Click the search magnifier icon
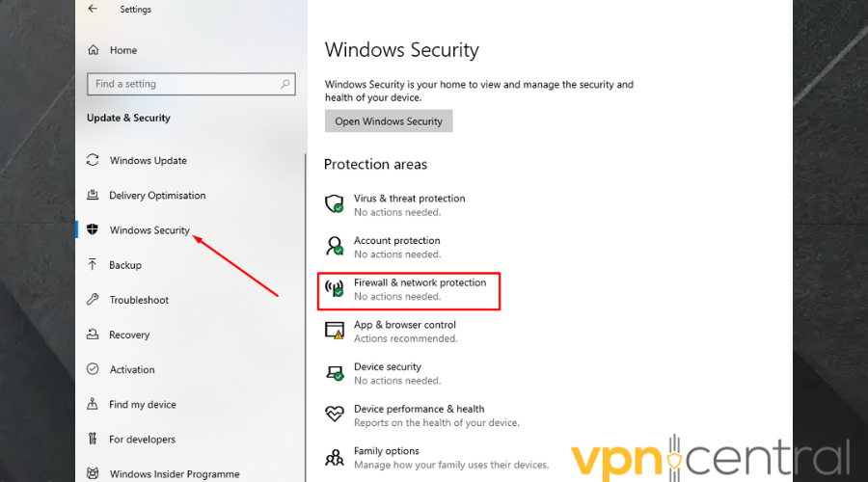This screenshot has width=868, height=482. [285, 84]
